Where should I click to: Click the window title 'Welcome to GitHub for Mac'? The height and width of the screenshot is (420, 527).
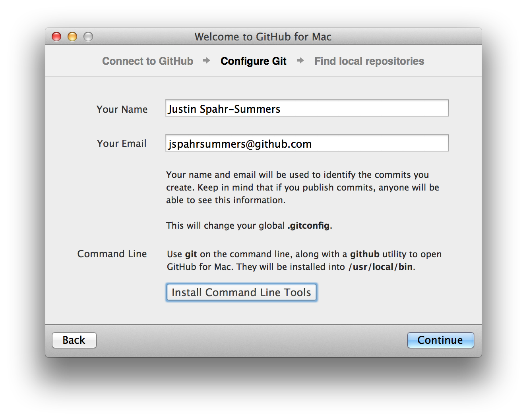pyautogui.click(x=263, y=37)
